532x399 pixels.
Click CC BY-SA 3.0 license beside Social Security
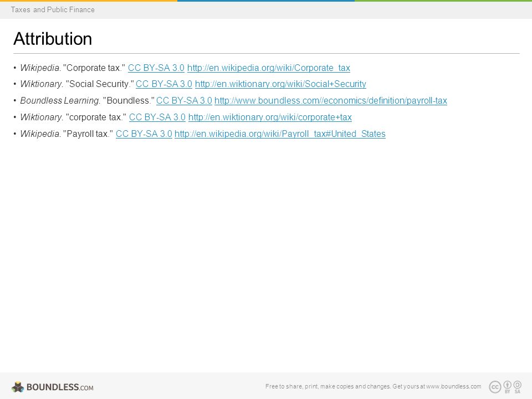pyautogui.click(x=164, y=84)
